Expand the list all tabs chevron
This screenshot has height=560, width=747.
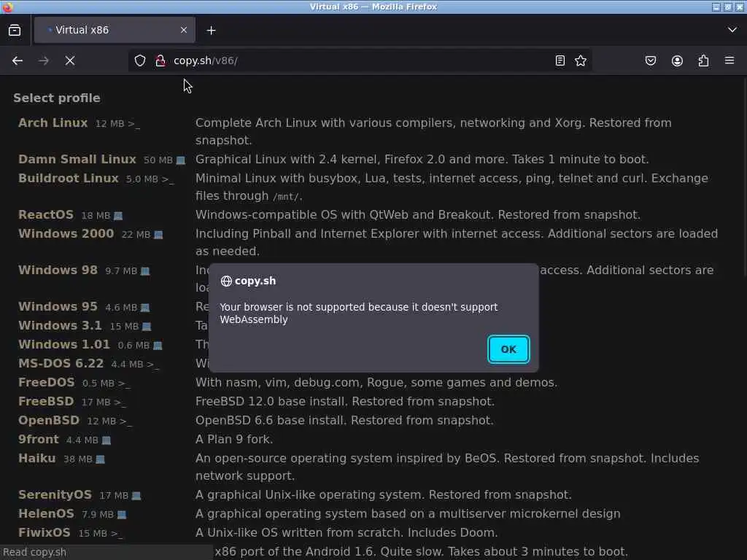(732, 29)
